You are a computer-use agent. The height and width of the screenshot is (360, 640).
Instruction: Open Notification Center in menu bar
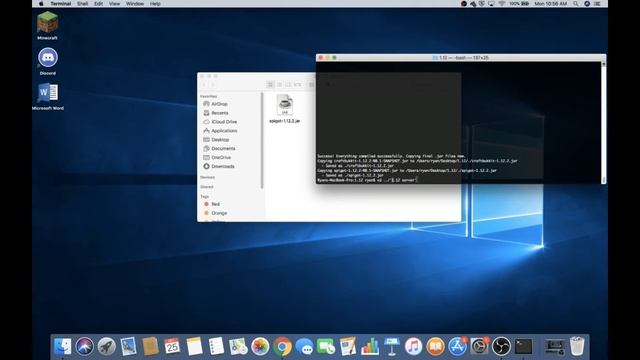pos(597,4)
